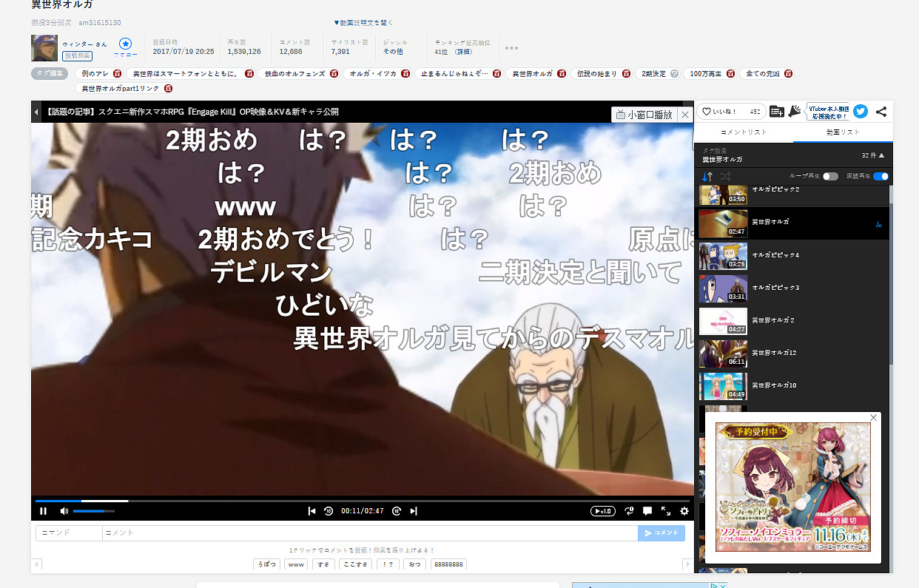Follow uploader with star icon
This screenshot has height=588, width=919.
[125, 44]
